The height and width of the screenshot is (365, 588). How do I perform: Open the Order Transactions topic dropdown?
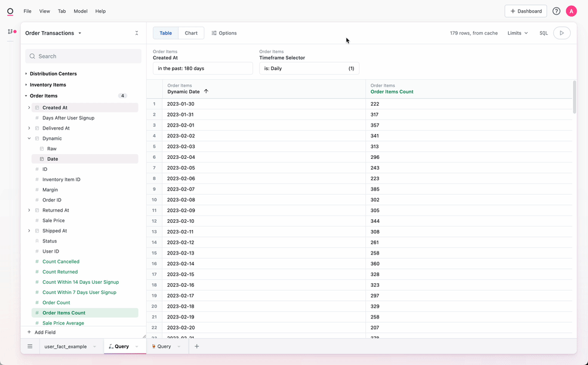click(x=53, y=33)
